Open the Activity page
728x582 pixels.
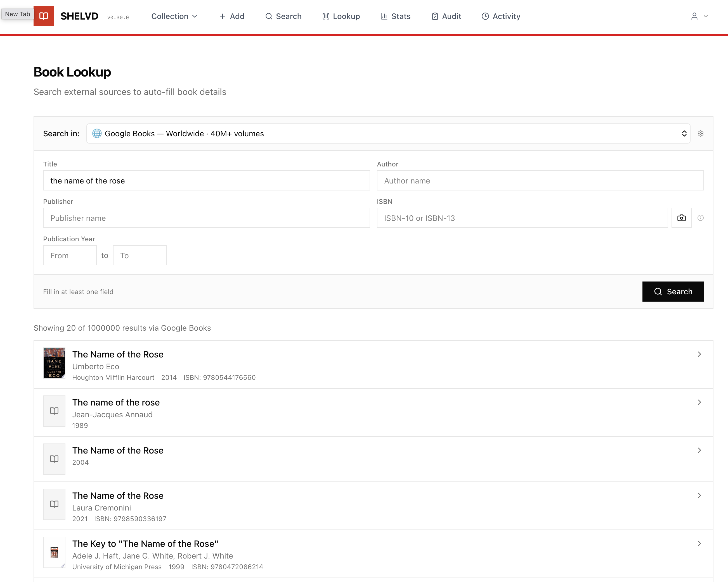tap(501, 16)
